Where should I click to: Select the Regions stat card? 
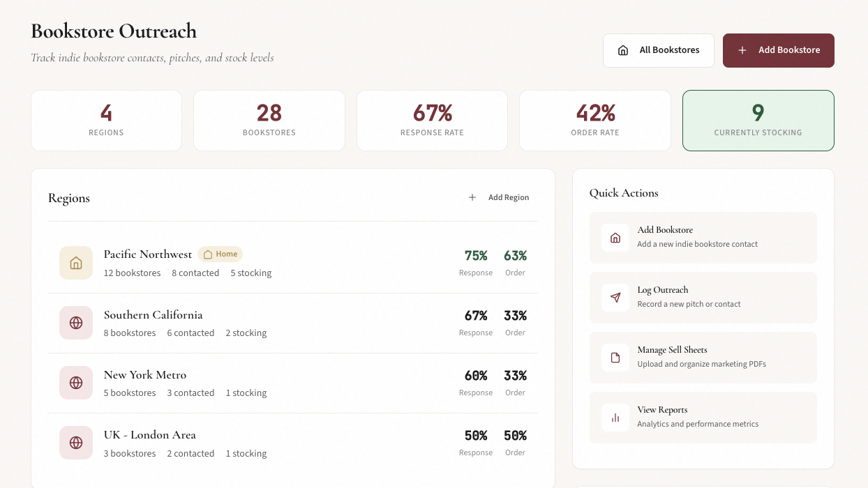click(106, 120)
